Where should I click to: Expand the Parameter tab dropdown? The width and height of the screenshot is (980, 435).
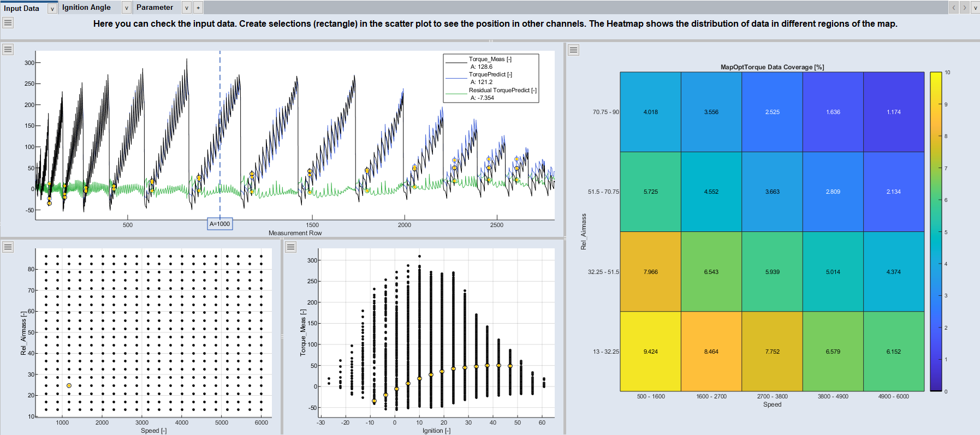coord(186,8)
